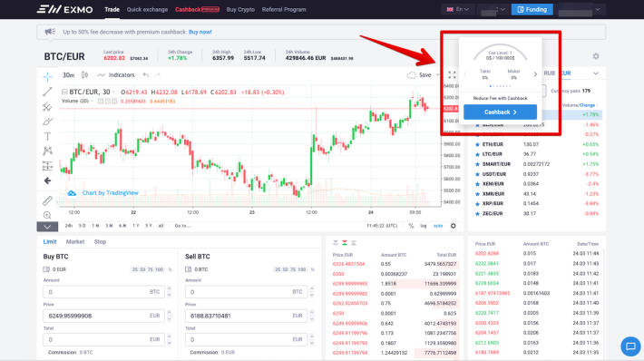Click the wallet icon under Sell BTC
644x361 pixels.
(188, 269)
